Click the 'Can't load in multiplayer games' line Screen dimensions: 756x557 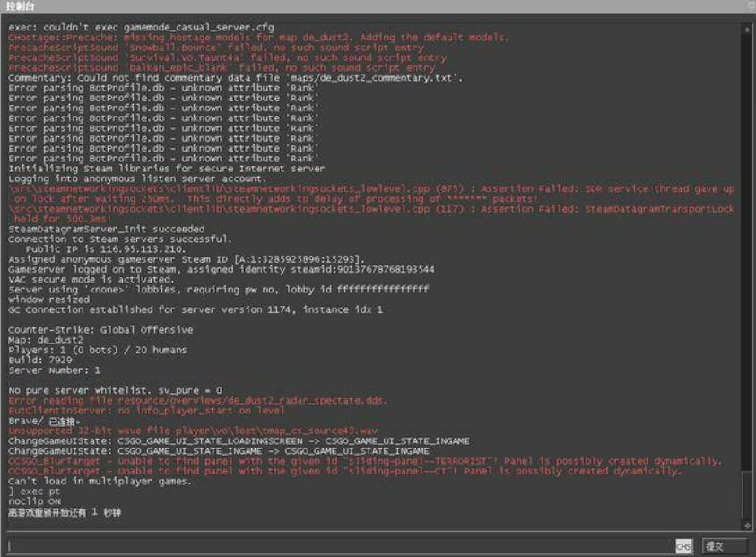click(x=99, y=481)
